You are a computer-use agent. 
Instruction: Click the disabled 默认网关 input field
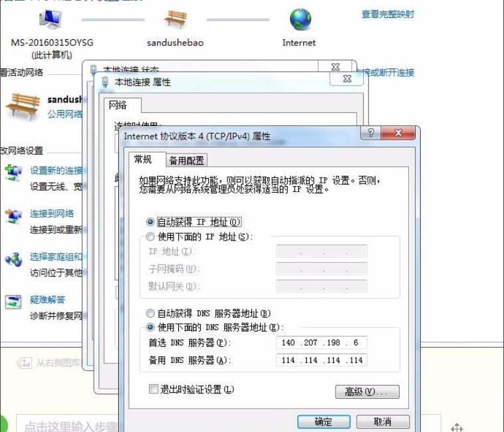pos(321,286)
